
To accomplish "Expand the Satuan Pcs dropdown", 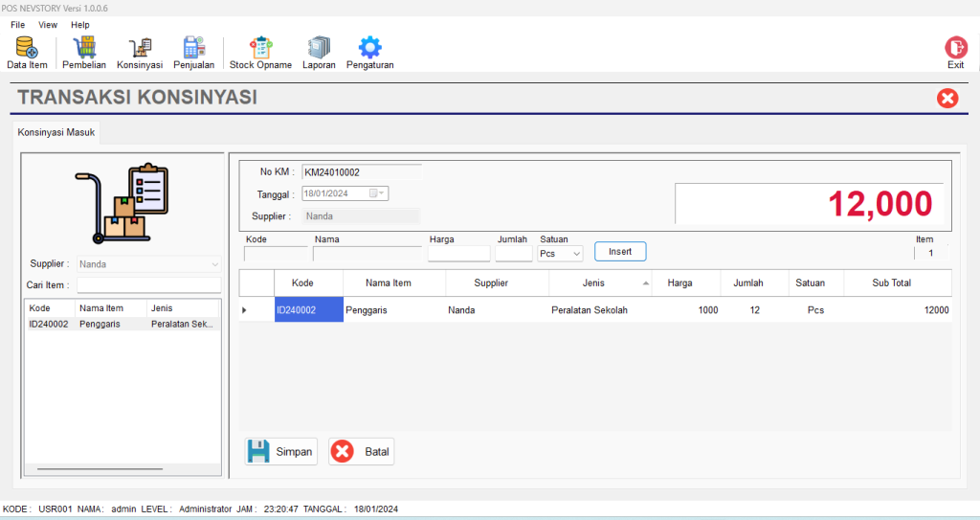I will (x=576, y=254).
